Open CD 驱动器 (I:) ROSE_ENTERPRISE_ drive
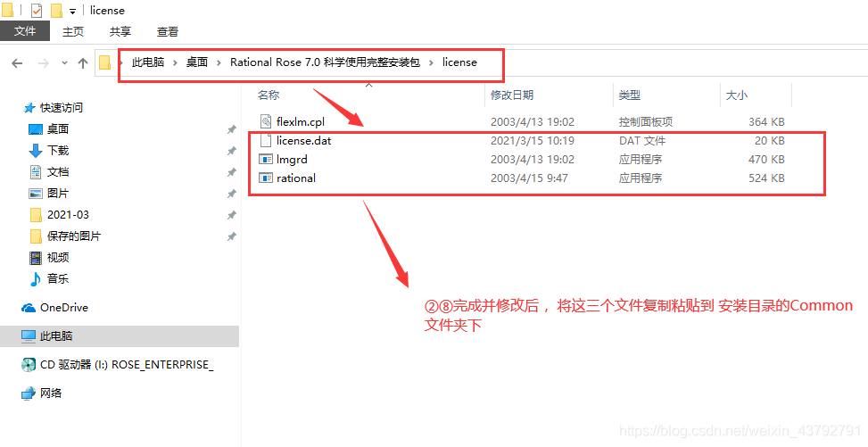The height and width of the screenshot is (447, 868). click(127, 364)
